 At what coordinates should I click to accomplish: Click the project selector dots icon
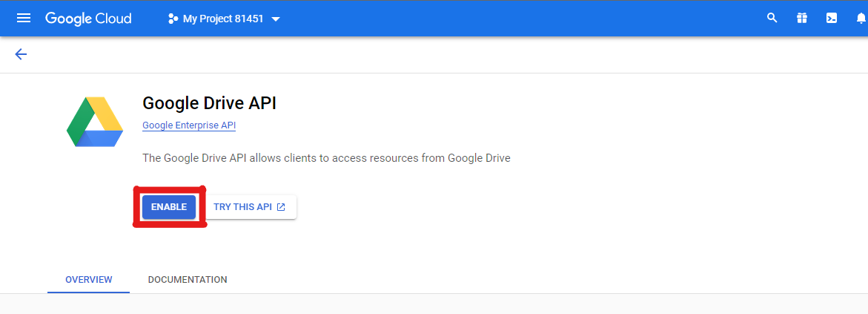[x=173, y=19]
